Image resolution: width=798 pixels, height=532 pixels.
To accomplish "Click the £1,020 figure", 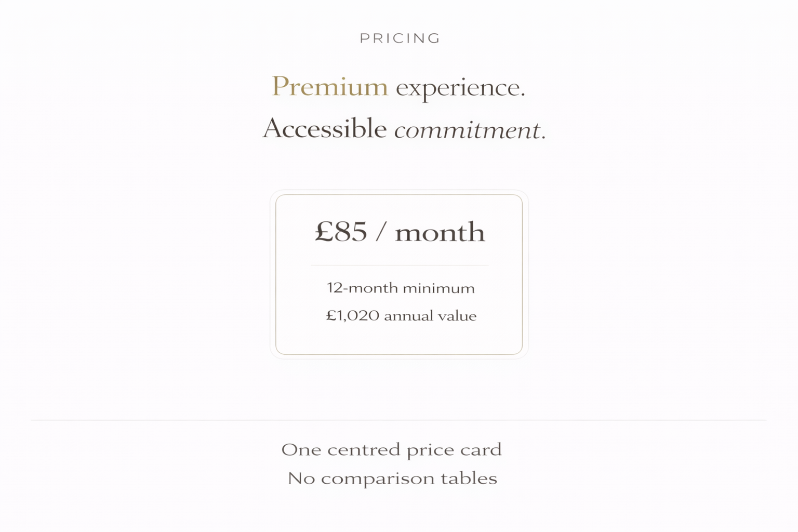I will (x=352, y=316).
